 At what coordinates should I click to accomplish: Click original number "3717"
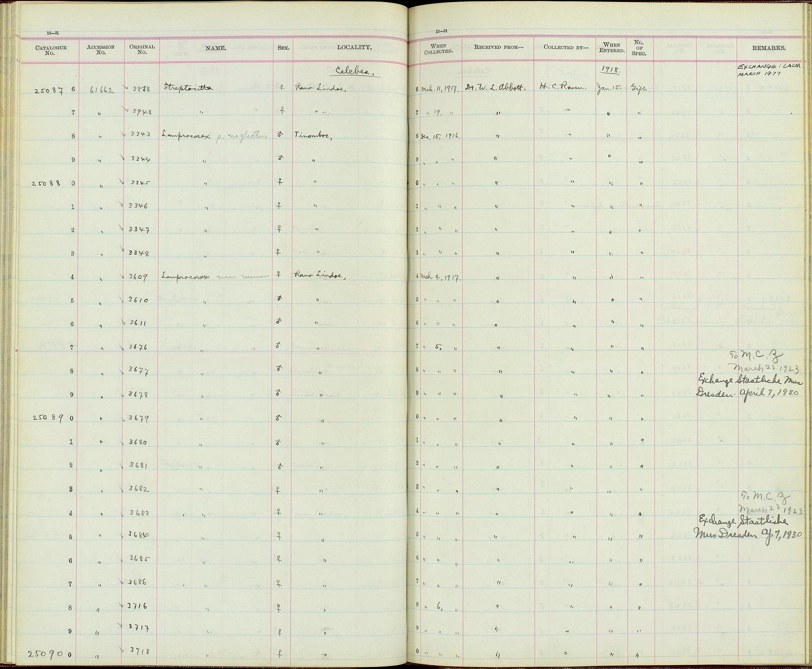(138, 629)
